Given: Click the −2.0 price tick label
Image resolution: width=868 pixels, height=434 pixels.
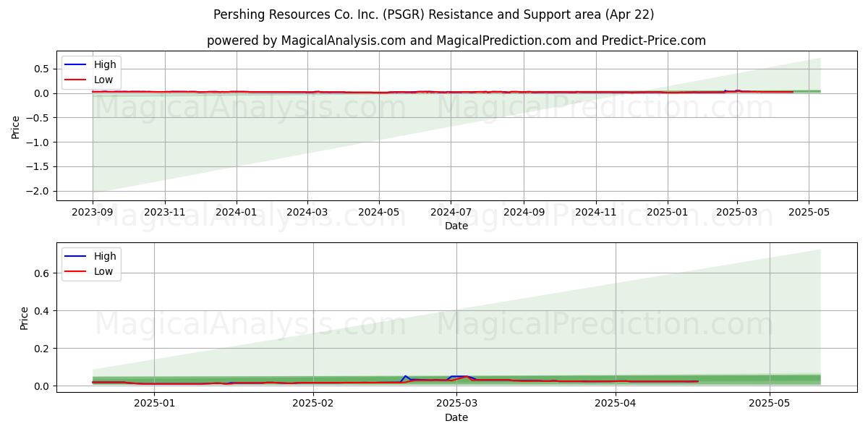Looking at the screenshot, I should tap(37, 191).
